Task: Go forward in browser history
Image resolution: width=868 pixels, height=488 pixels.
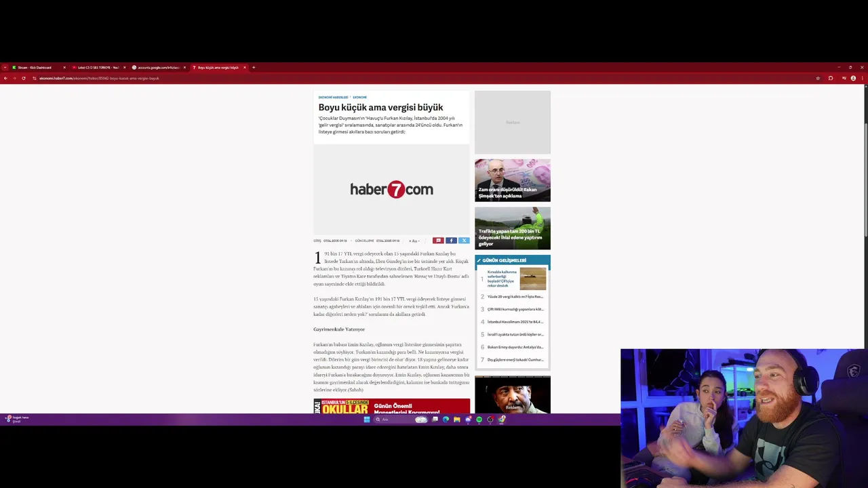Action: (x=14, y=78)
